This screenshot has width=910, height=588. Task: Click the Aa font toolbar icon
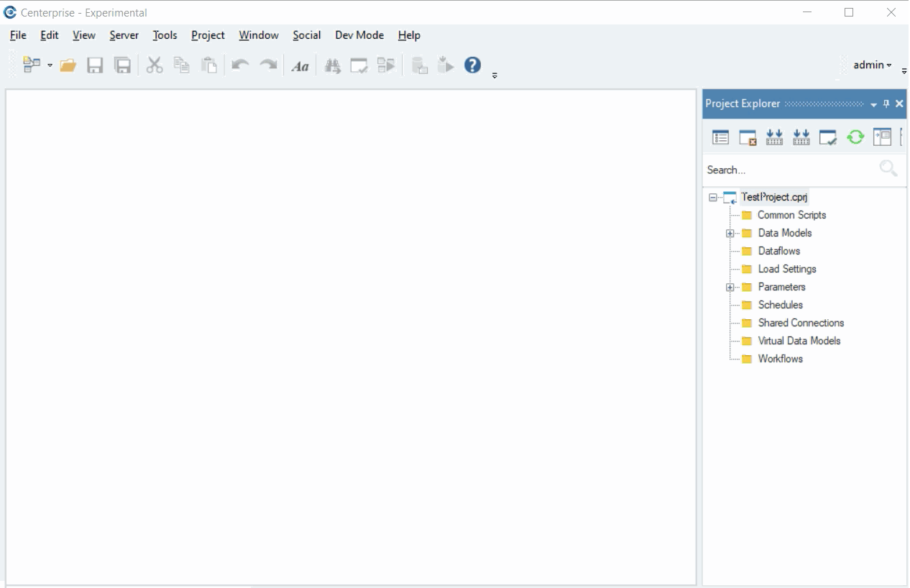coord(300,66)
